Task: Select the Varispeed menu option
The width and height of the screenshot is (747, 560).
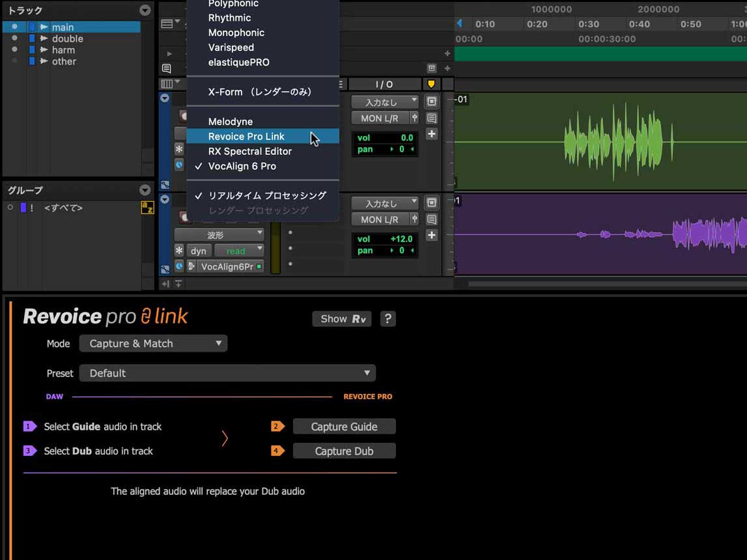Action: pyautogui.click(x=262, y=48)
